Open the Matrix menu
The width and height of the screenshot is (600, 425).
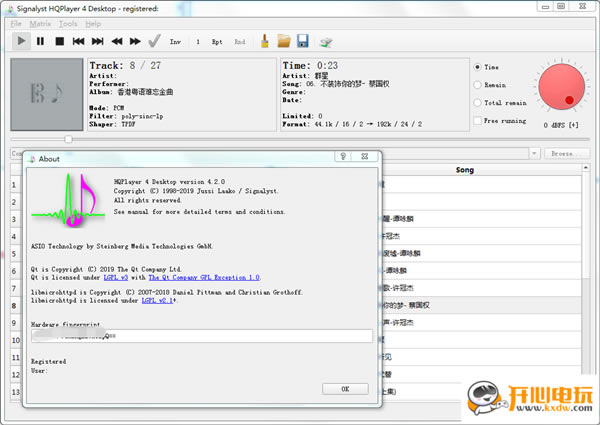39,23
